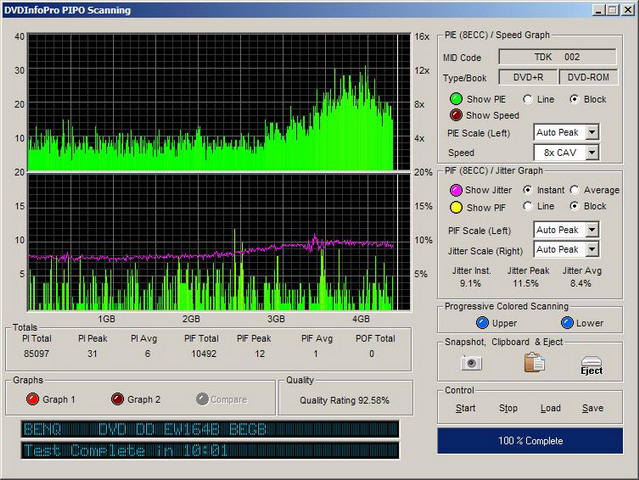Screen dimensions: 639x480
Task: Click the 100 % Complete progress bar
Action: pyautogui.click(x=530, y=440)
